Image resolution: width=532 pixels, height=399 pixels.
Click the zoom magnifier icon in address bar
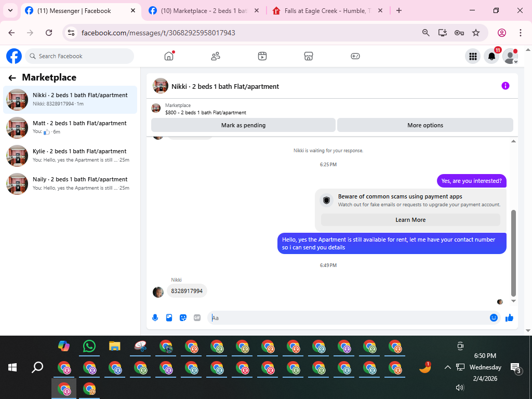coord(426,33)
